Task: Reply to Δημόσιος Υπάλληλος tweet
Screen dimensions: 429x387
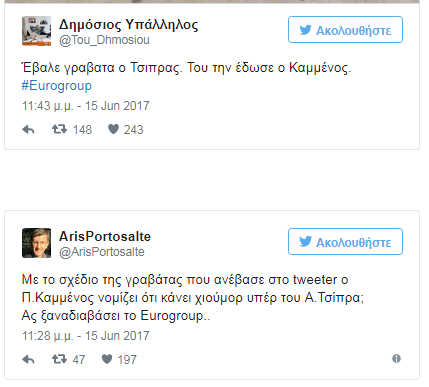Action: (28, 129)
